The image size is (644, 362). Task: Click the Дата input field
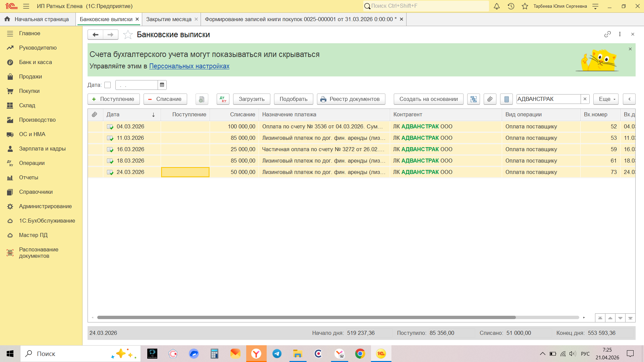137,85
